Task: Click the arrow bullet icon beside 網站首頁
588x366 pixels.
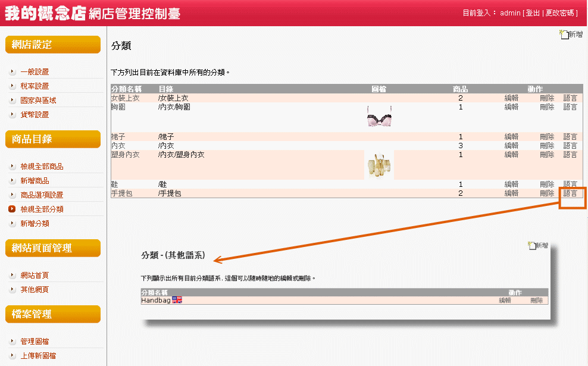Action: [12, 276]
